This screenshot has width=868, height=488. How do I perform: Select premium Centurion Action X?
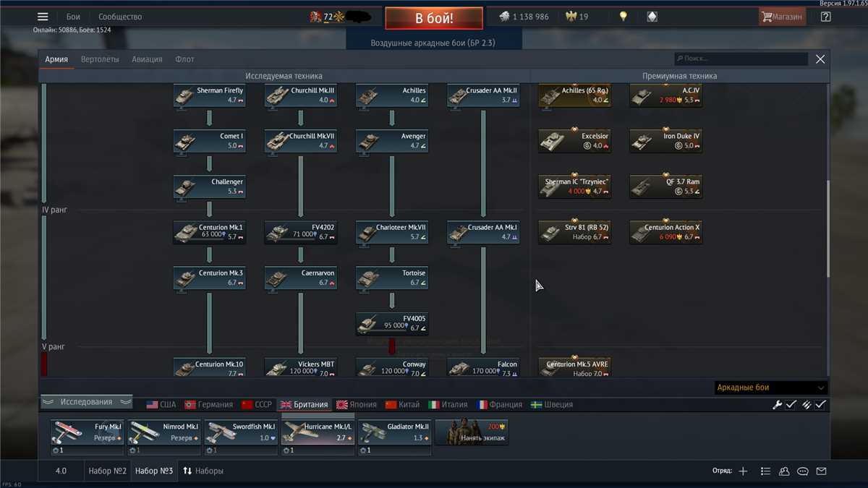(x=666, y=232)
